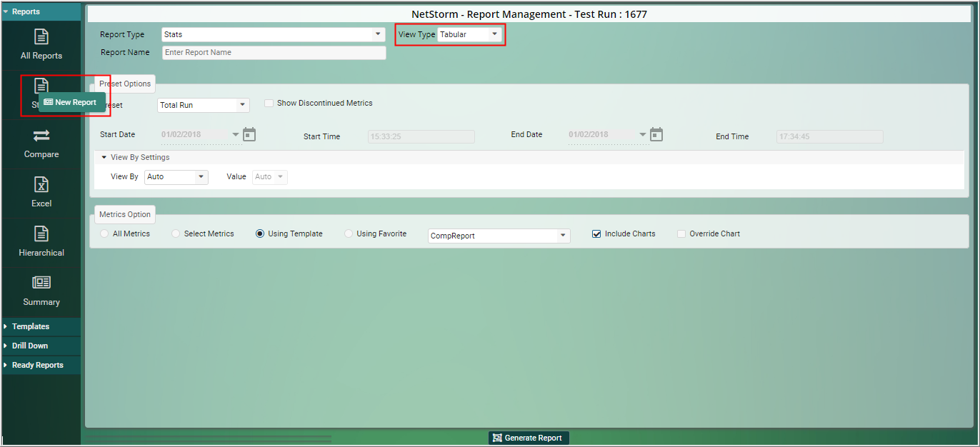Collapse the View By Settings section
The height and width of the screenshot is (447, 980).
tap(104, 158)
